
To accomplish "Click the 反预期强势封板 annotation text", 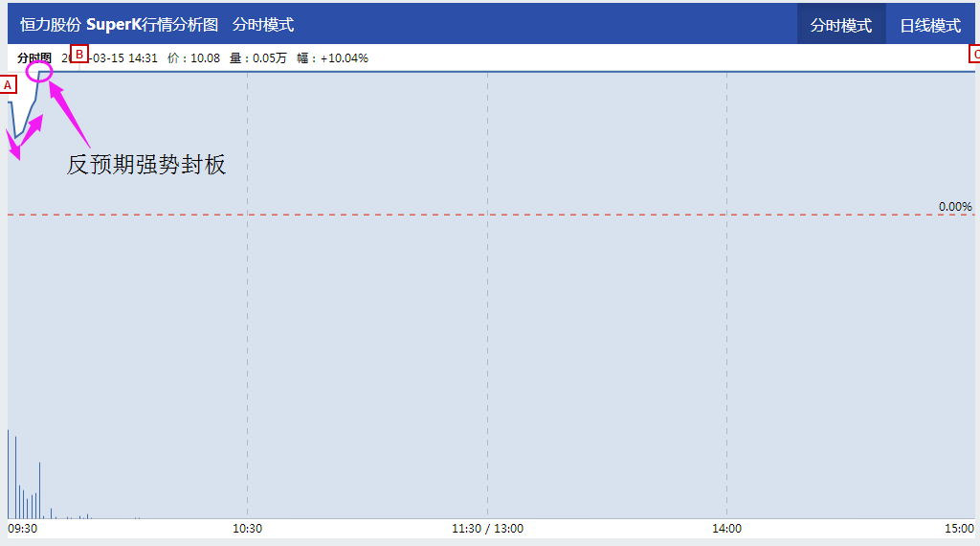I will 146,165.
